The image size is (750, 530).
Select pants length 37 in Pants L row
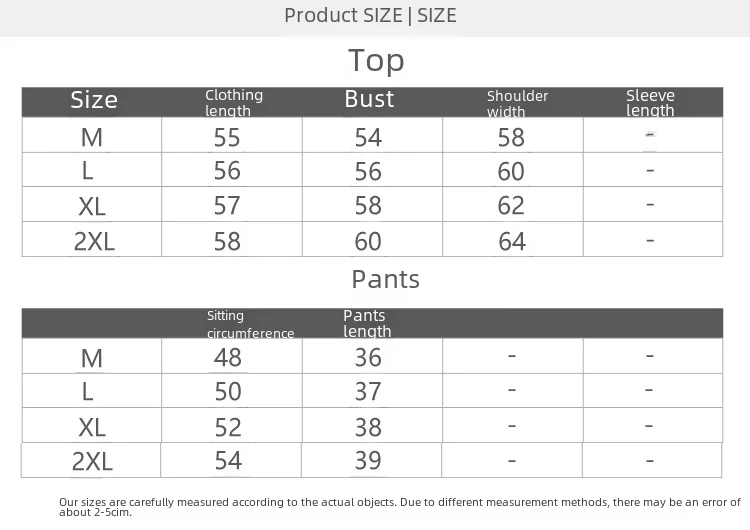coord(368,391)
